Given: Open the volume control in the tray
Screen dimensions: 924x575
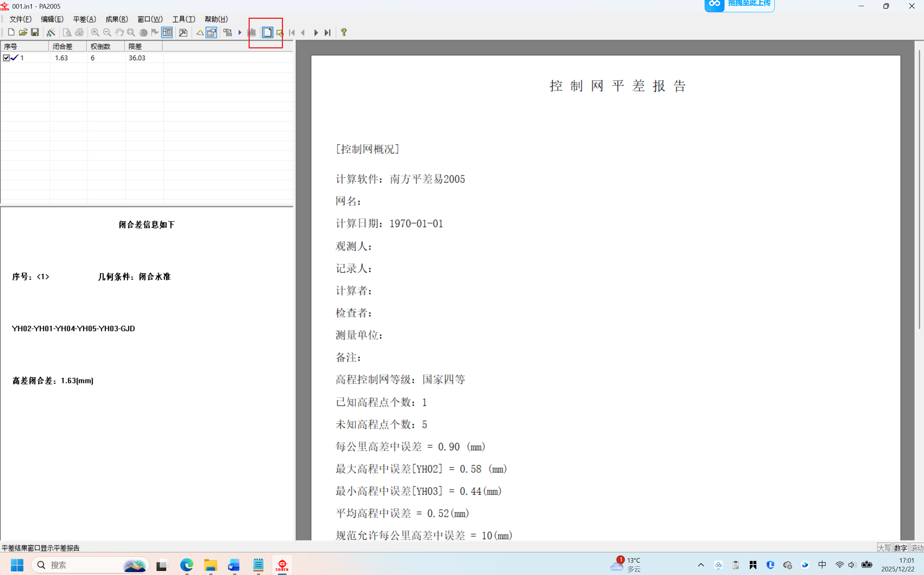Looking at the screenshot, I should [852, 565].
